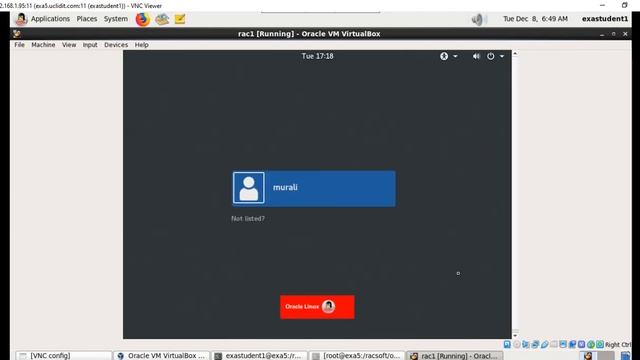Click the workspace switcher in bottom panel

pos(597,356)
